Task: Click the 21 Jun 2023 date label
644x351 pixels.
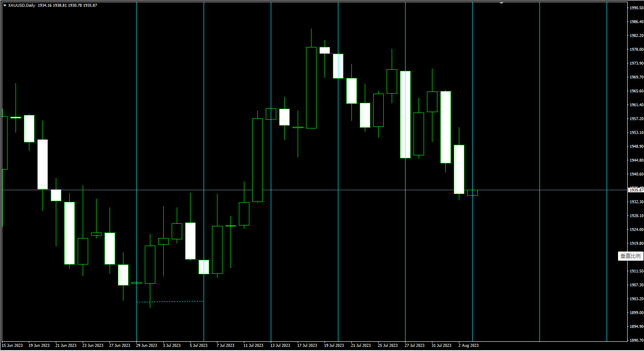Action: 66,346
